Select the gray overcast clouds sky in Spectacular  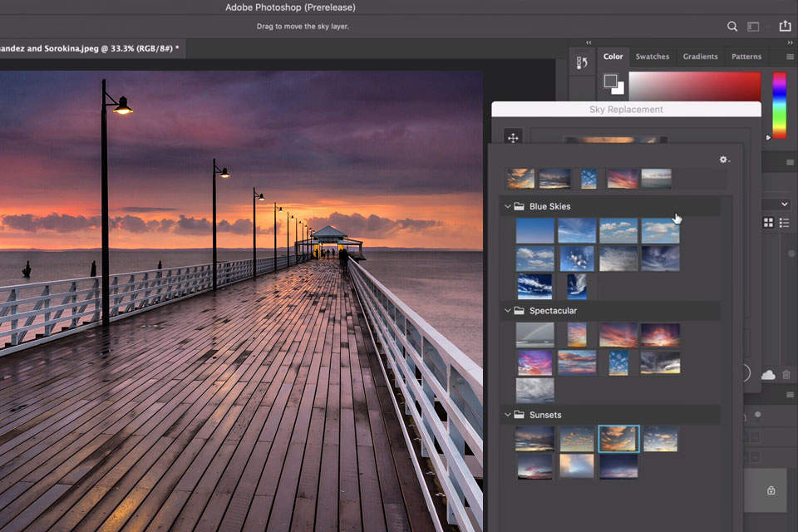pos(534,390)
